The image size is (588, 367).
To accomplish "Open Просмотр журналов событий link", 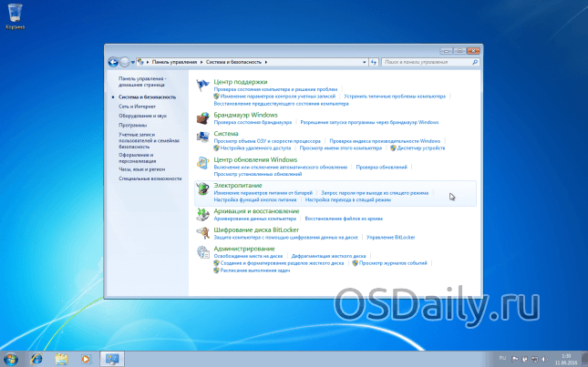I will pos(393,263).
